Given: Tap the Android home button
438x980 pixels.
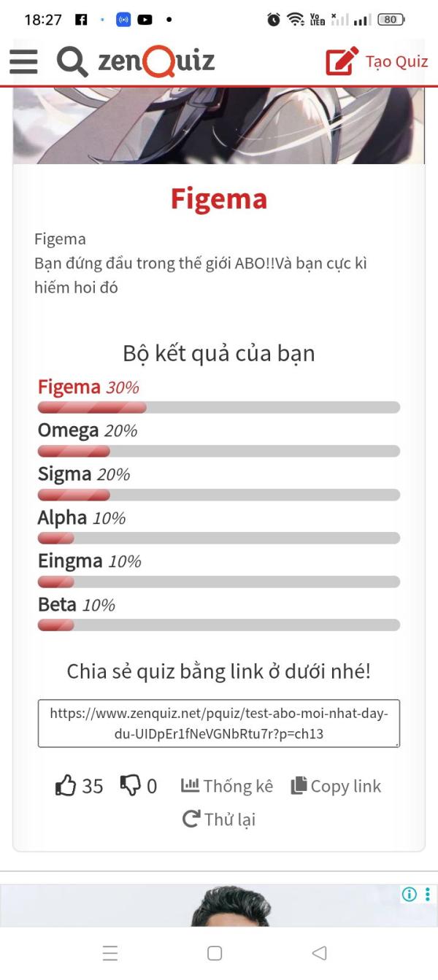Looking at the screenshot, I should click(215, 953).
